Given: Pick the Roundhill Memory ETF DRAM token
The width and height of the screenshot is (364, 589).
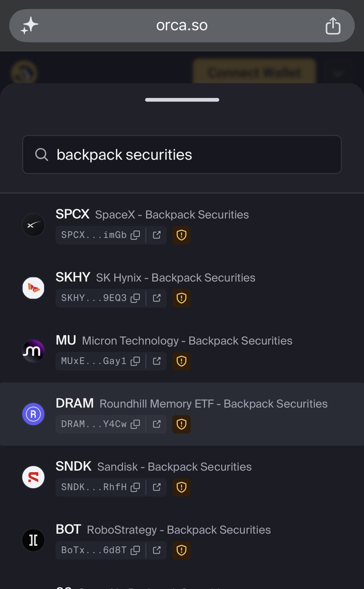Looking at the screenshot, I should pos(182,414).
